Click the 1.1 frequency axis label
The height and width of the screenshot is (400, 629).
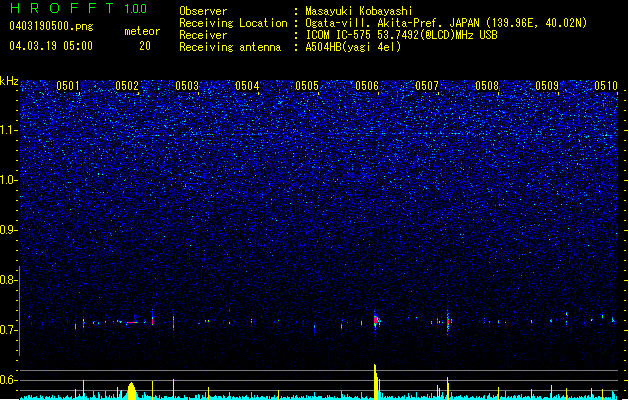click(8, 130)
